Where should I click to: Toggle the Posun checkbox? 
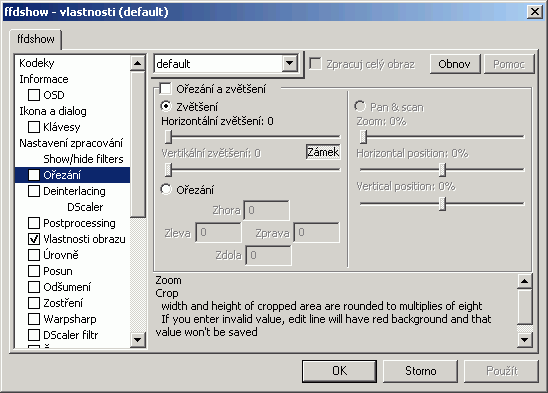click(34, 271)
